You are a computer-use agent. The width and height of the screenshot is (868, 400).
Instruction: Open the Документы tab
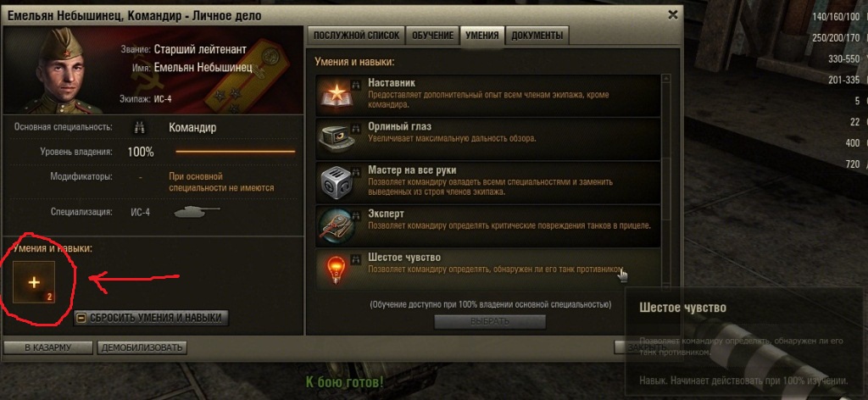click(537, 36)
